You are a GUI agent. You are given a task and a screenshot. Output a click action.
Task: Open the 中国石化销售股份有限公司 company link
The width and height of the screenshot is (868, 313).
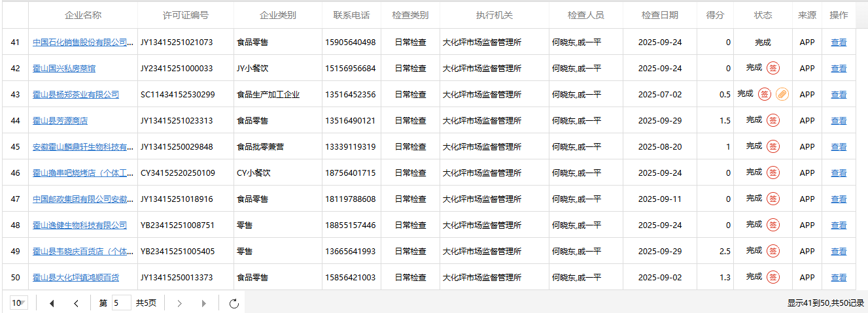[80, 42]
